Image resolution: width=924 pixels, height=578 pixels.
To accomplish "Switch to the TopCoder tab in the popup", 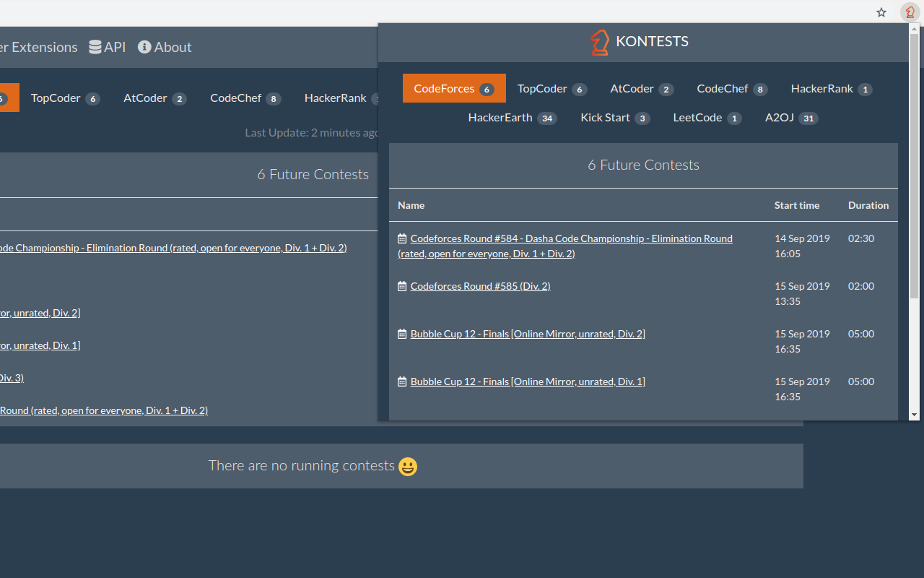I will coord(552,88).
